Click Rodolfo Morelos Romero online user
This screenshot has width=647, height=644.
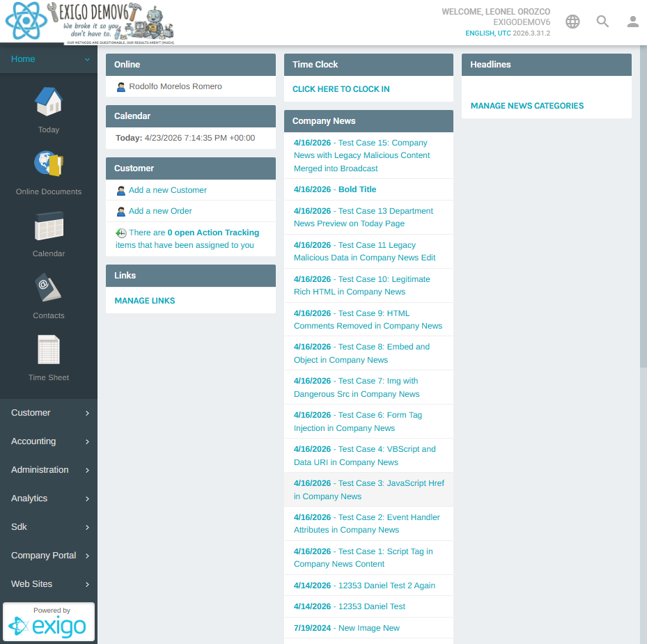pos(176,86)
